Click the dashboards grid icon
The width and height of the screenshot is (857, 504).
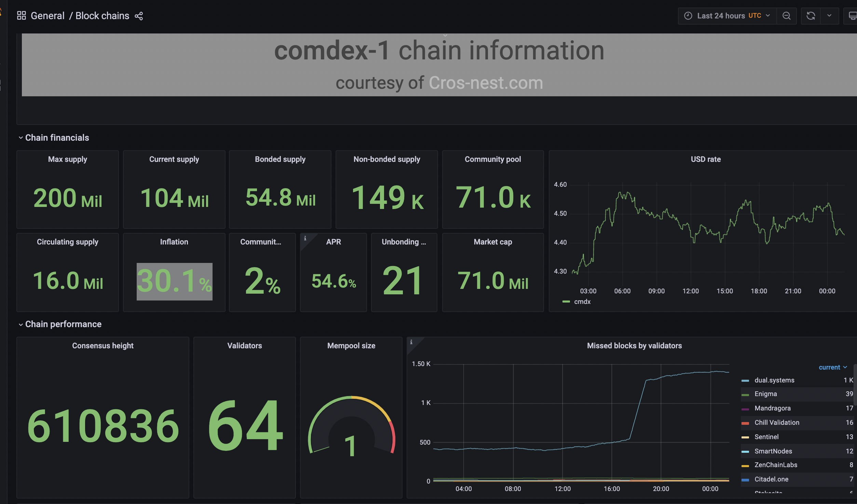22,16
